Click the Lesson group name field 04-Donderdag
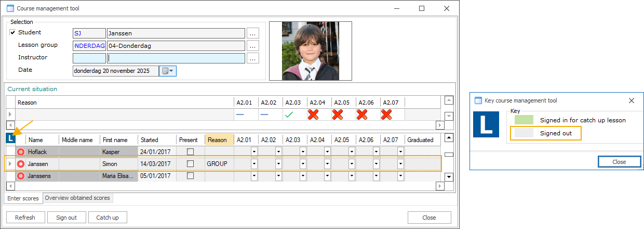 (176, 46)
